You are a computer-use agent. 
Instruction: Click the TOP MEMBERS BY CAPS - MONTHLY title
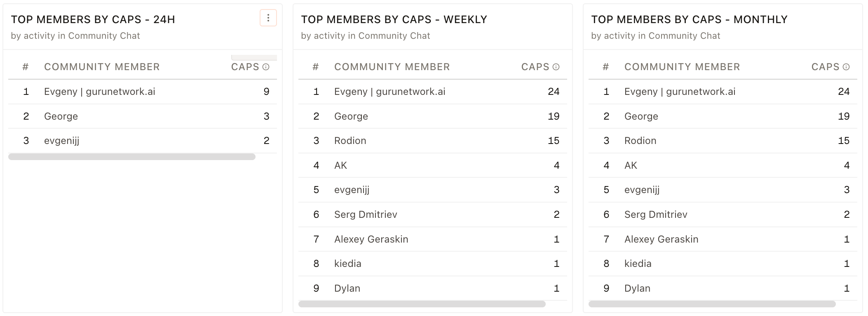click(x=690, y=19)
